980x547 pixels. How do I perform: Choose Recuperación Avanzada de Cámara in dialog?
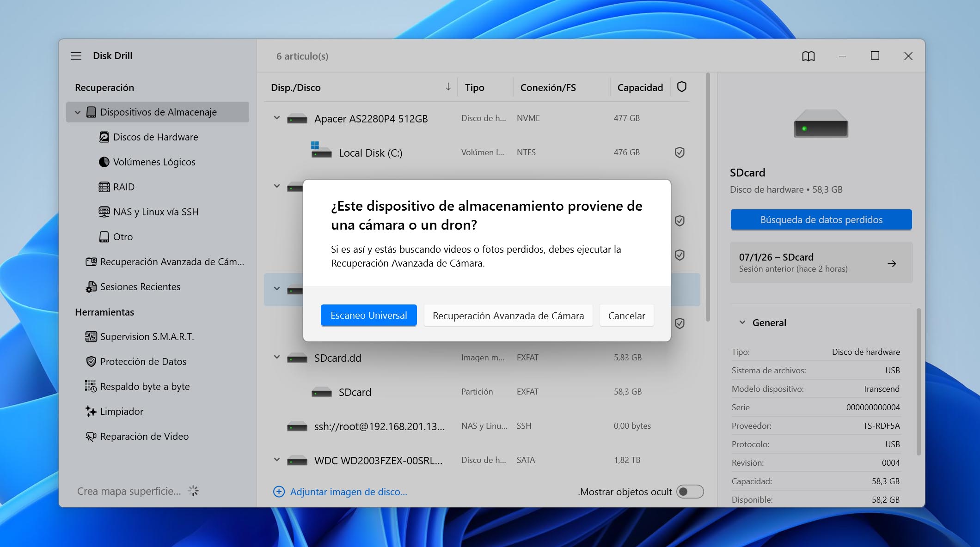pyautogui.click(x=508, y=316)
